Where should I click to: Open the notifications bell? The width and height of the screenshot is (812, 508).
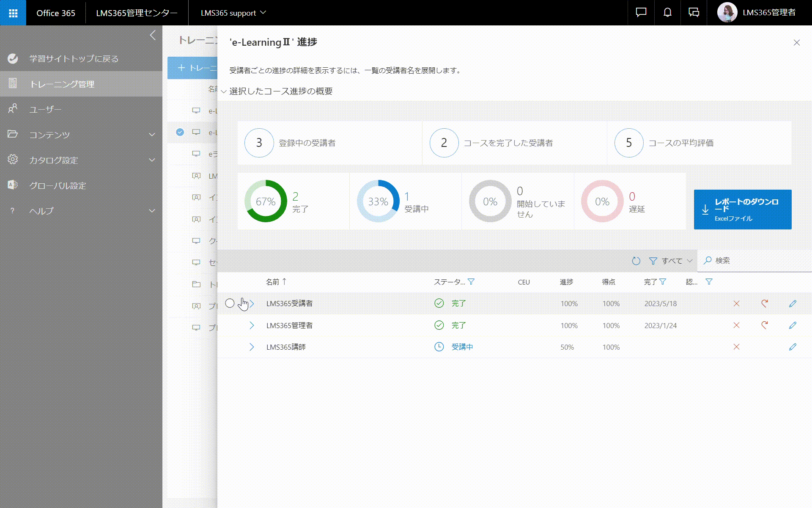[x=667, y=13]
